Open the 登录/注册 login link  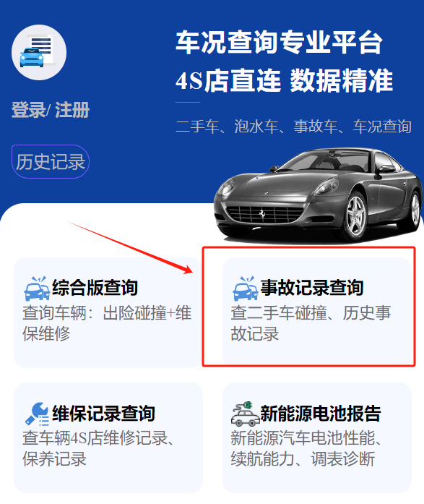51,110
